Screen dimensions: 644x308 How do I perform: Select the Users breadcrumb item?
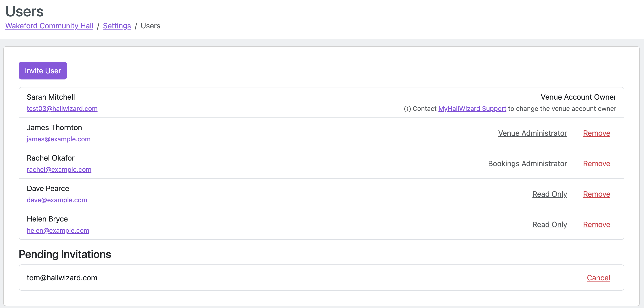(x=150, y=26)
